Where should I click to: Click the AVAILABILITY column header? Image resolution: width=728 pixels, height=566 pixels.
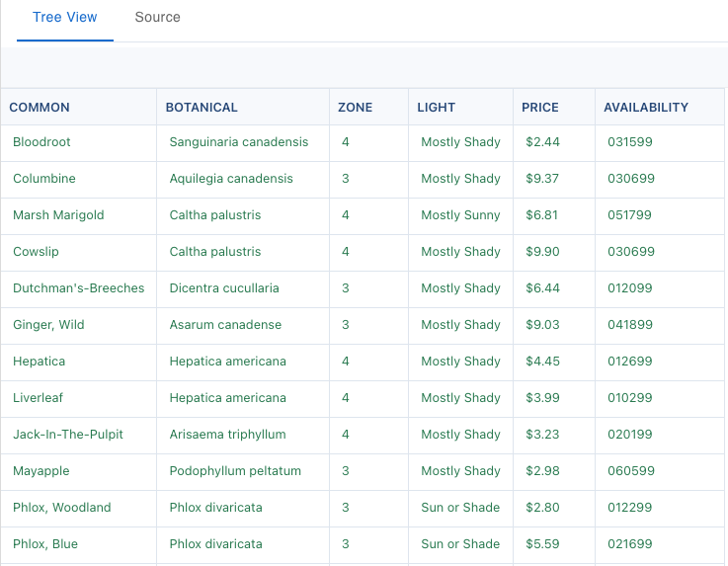click(x=660, y=107)
